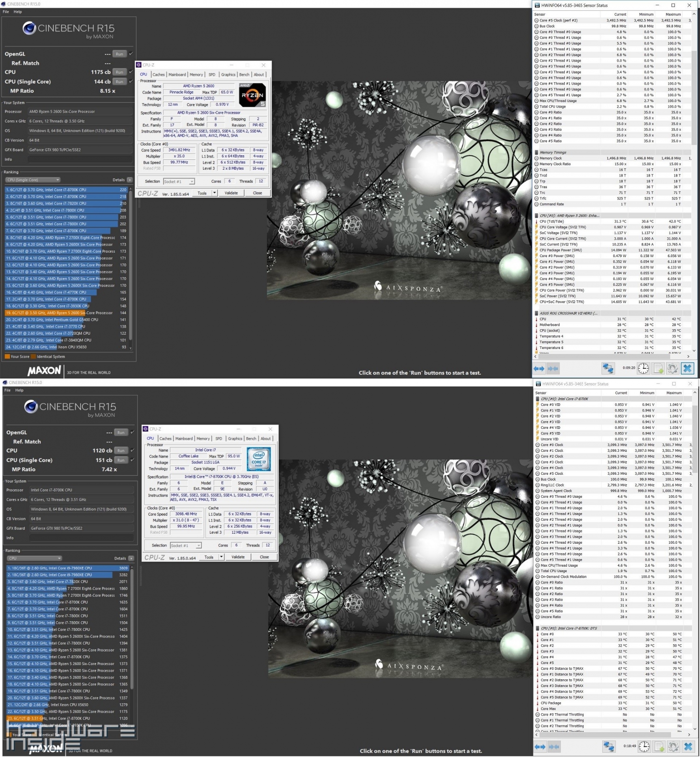Click Validate button in Ryzen CPU-Z
Image resolution: width=700 pixels, height=757 pixels.
click(231, 193)
